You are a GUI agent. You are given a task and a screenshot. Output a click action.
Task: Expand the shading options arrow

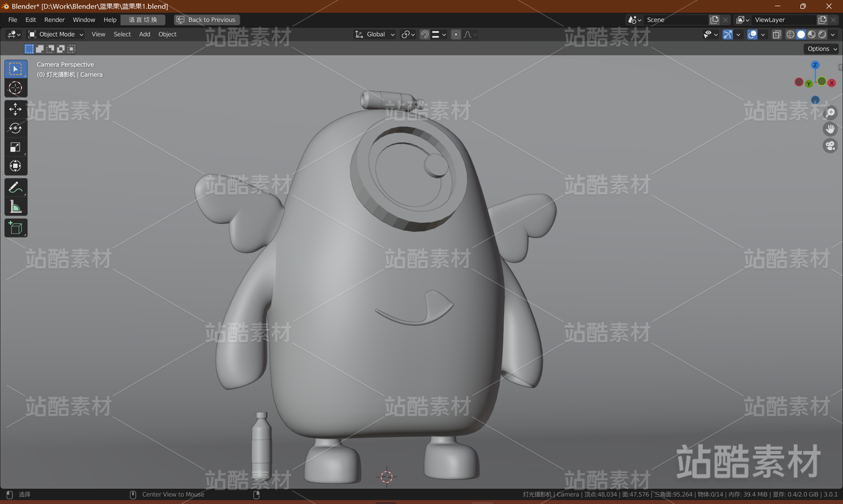tap(832, 34)
